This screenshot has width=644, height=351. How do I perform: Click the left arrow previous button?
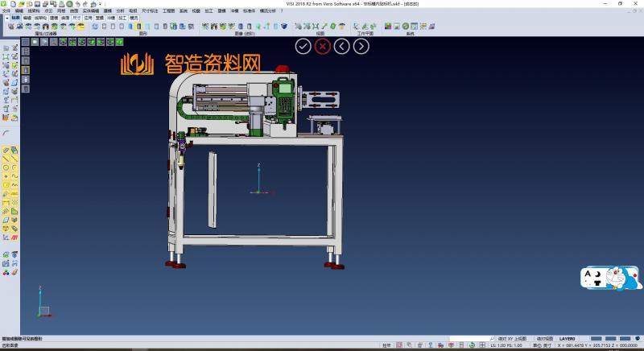coord(342,46)
